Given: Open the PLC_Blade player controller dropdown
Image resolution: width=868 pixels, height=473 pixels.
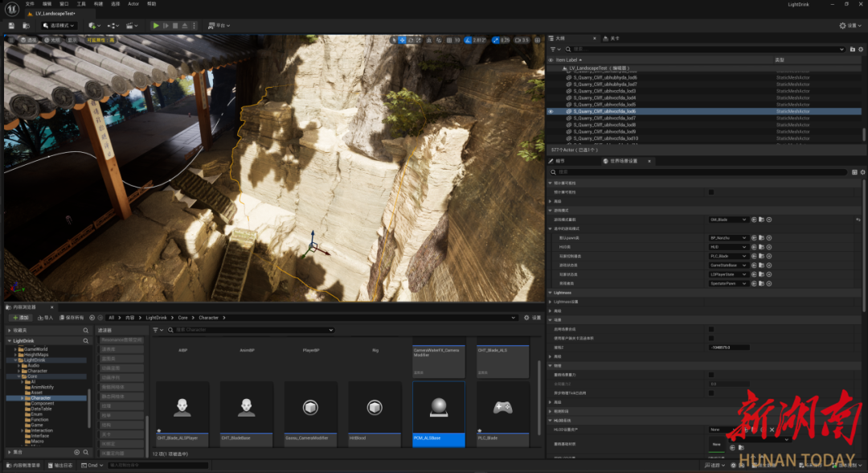Looking at the screenshot, I should [728, 257].
